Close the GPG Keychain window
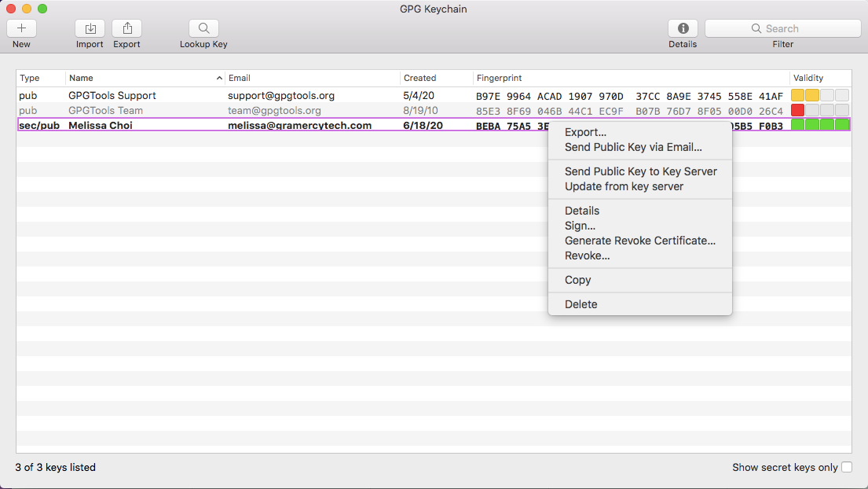The height and width of the screenshot is (489, 868). click(x=11, y=9)
